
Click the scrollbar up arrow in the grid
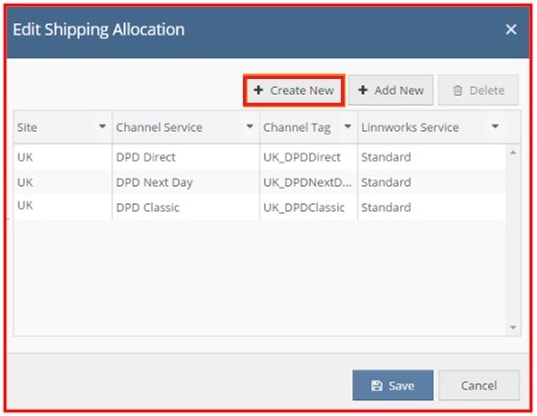[x=513, y=153]
